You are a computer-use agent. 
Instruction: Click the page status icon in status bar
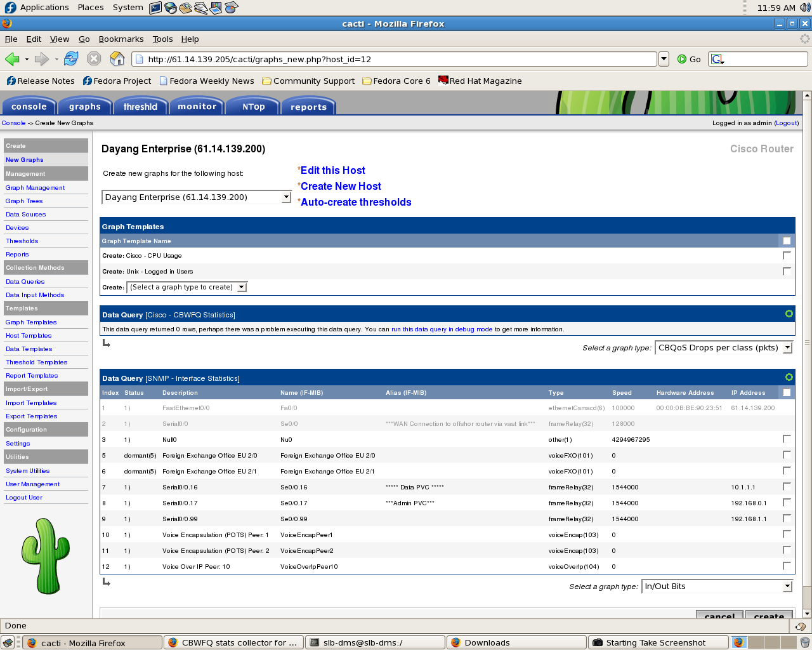click(801, 626)
